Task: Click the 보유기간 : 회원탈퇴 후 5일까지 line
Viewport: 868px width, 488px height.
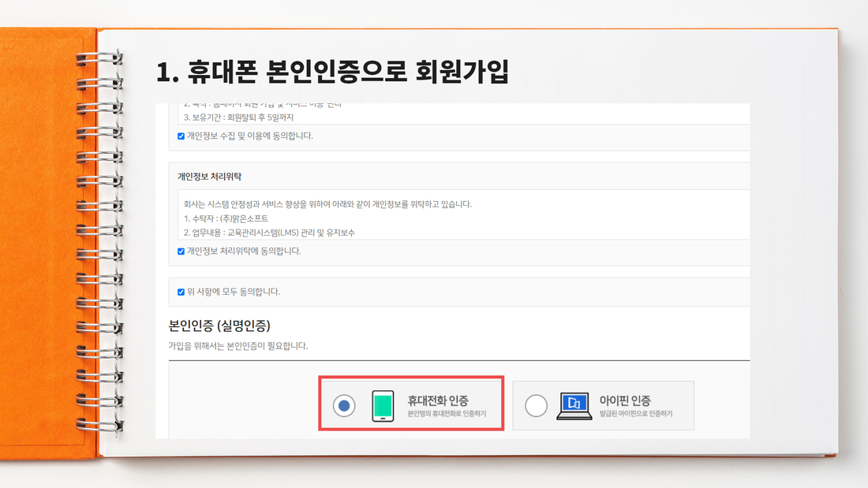Action: coord(238,117)
